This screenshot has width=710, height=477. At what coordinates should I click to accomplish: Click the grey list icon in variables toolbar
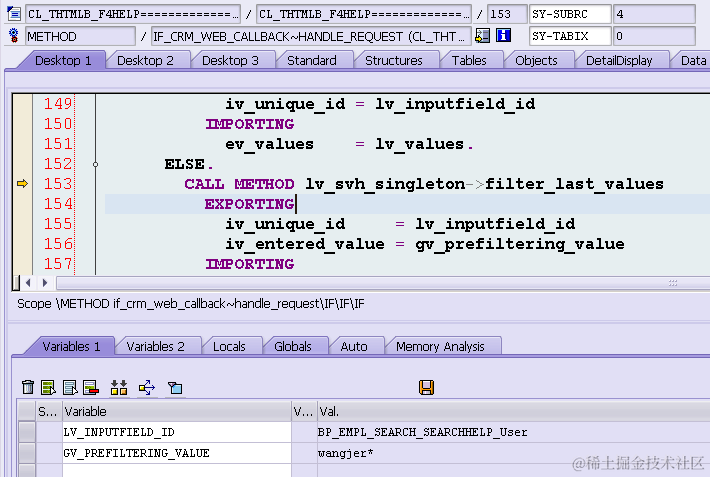[70, 387]
